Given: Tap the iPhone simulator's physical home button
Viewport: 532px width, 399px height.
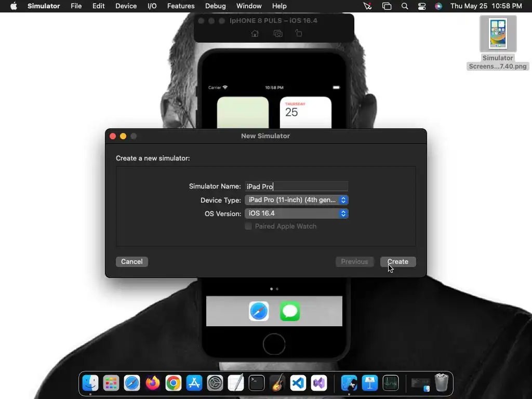Looking at the screenshot, I should [274, 344].
